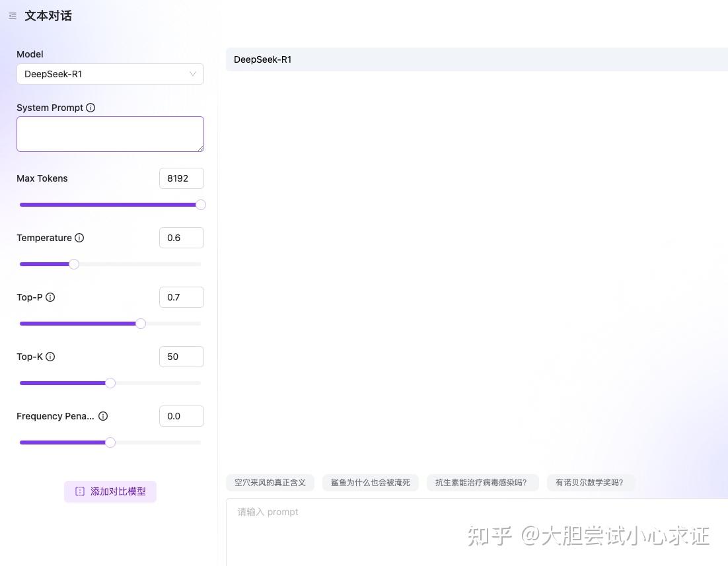The width and height of the screenshot is (728, 566).
Task: Edit the Temperature value 0.6
Action: pos(182,238)
